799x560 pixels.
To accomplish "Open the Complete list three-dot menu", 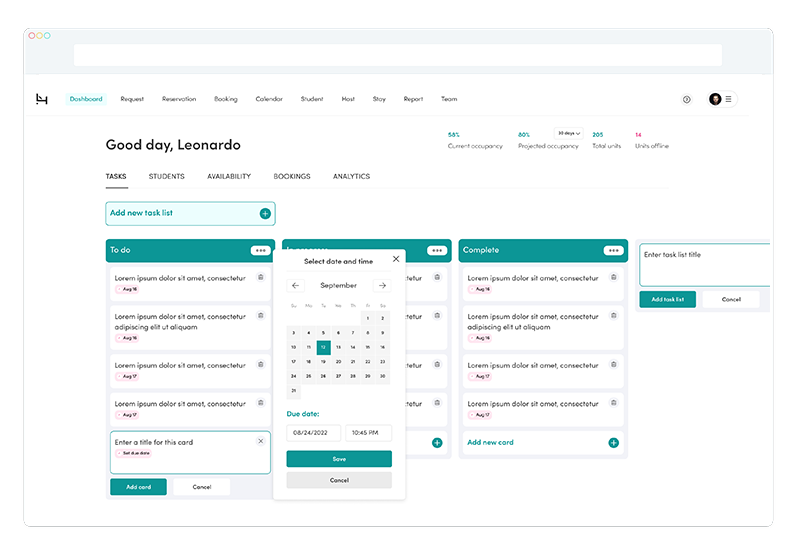I will pos(613,250).
